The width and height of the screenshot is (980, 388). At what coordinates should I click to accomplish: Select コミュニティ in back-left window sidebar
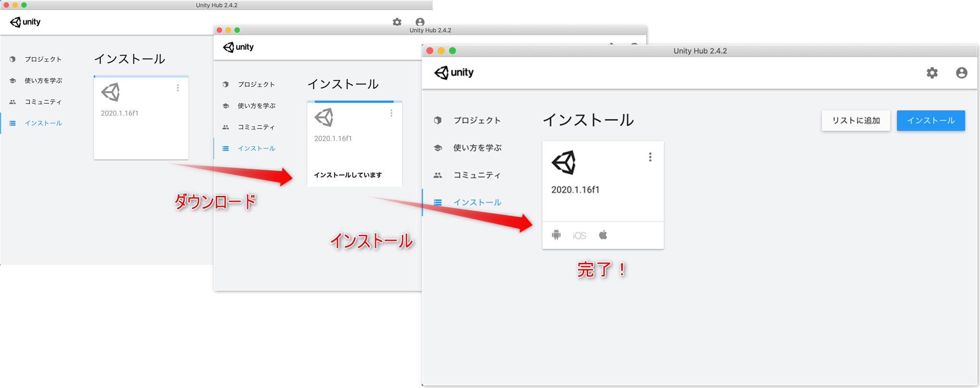click(x=43, y=102)
